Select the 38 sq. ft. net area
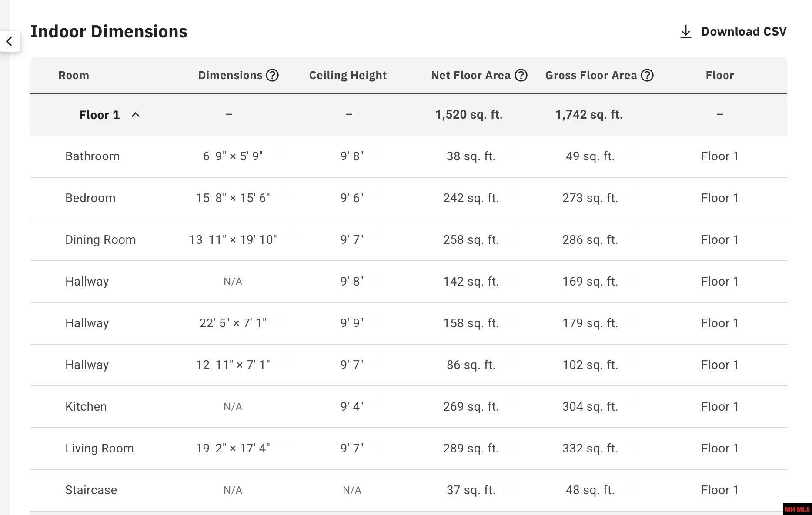 [471, 156]
